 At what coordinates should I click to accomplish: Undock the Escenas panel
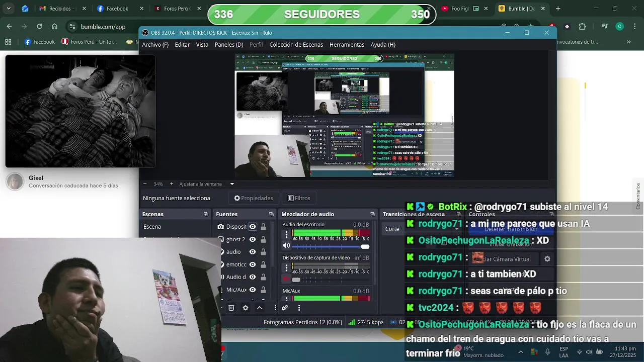pyautogui.click(x=206, y=214)
